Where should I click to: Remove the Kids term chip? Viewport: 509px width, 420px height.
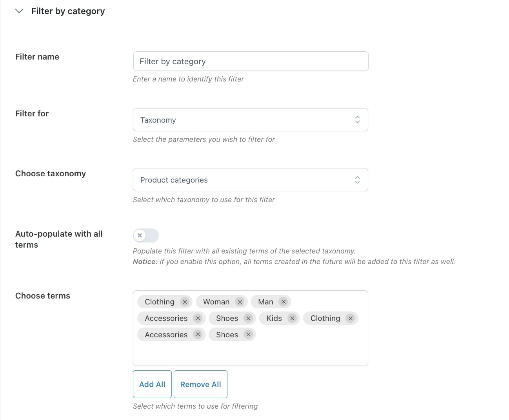292,318
